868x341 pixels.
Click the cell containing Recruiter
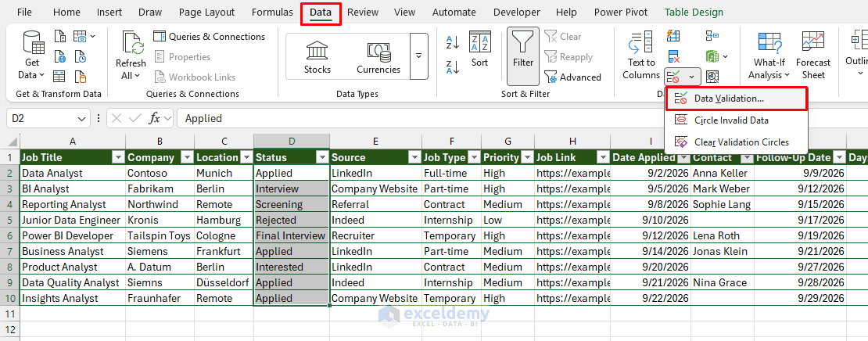click(375, 236)
